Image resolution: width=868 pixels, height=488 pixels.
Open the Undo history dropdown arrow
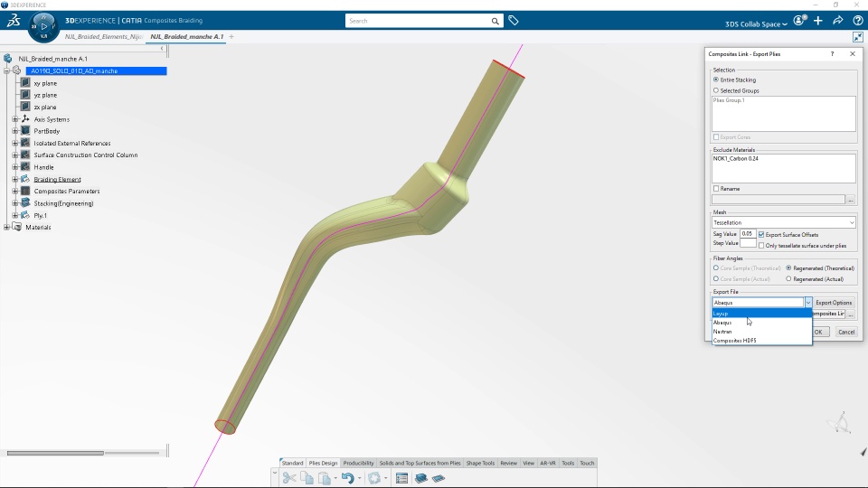(x=359, y=479)
